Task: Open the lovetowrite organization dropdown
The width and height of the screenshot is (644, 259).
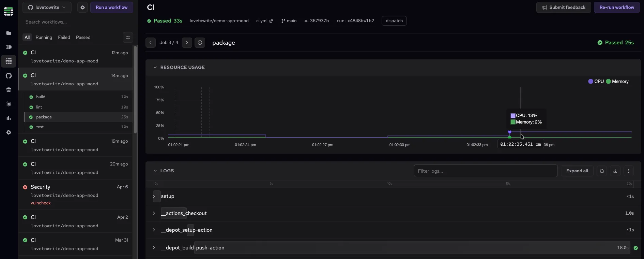Action: click(x=47, y=7)
